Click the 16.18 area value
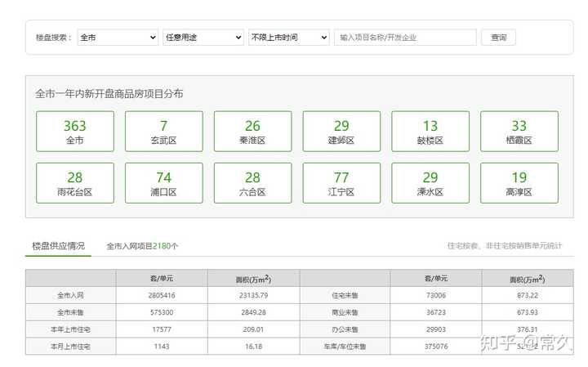 point(253,347)
